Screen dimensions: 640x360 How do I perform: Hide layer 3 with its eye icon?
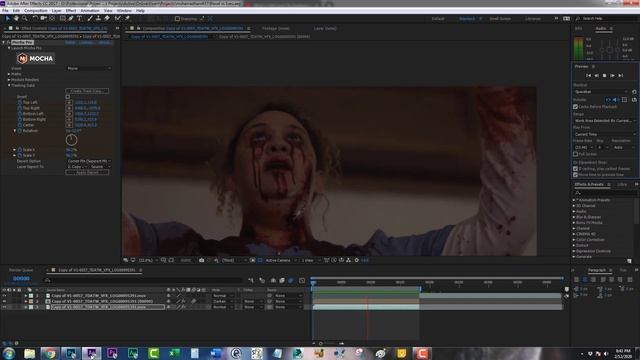coord(4,307)
